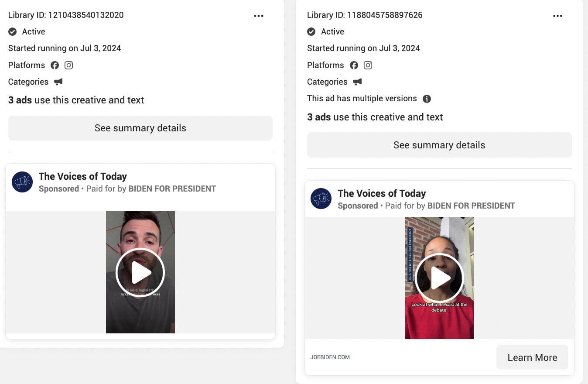Play the video of the woman in the red shirt

(x=439, y=278)
